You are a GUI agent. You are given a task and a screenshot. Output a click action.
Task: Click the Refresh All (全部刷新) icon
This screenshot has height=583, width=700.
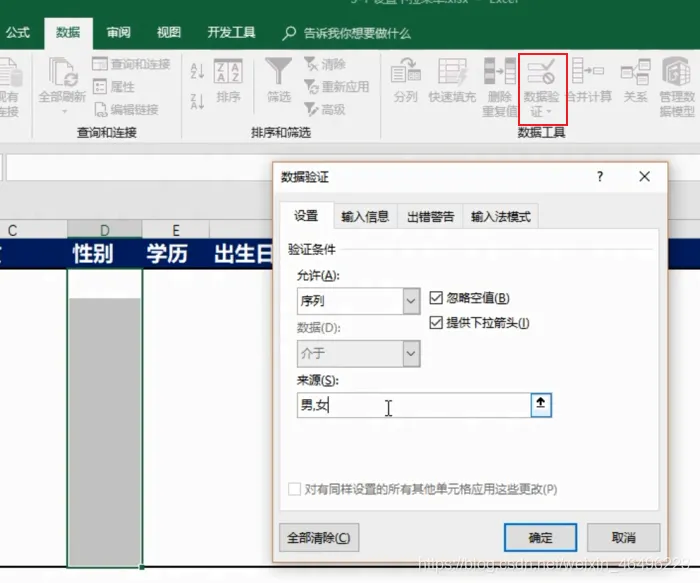click(62, 72)
